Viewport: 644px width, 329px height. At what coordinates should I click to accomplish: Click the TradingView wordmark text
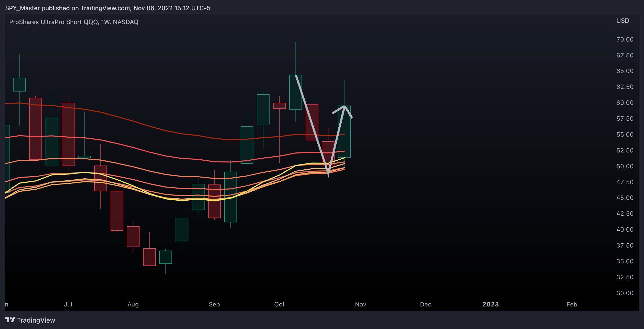coord(36,320)
